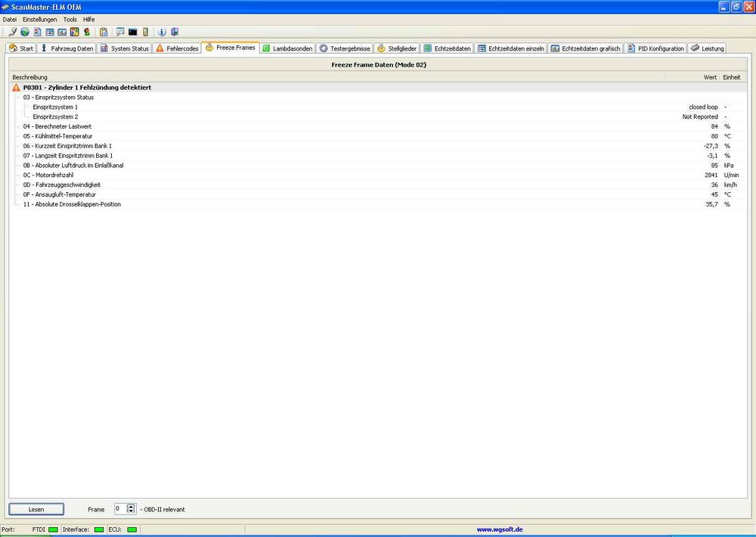This screenshot has height=537, width=756.
Task: Click the exit door icon in toolbar
Action: (x=175, y=32)
